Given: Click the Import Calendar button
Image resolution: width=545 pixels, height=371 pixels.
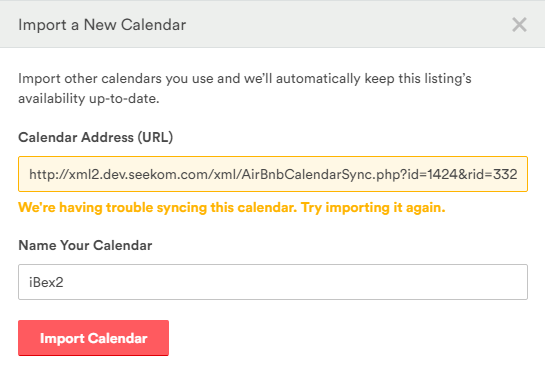Looking at the screenshot, I should (93, 338).
